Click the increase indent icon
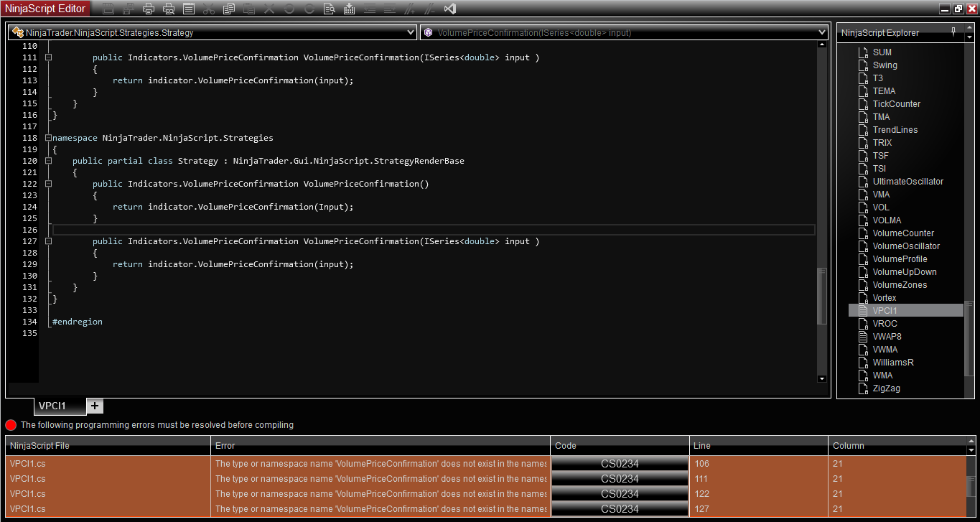 pos(390,9)
